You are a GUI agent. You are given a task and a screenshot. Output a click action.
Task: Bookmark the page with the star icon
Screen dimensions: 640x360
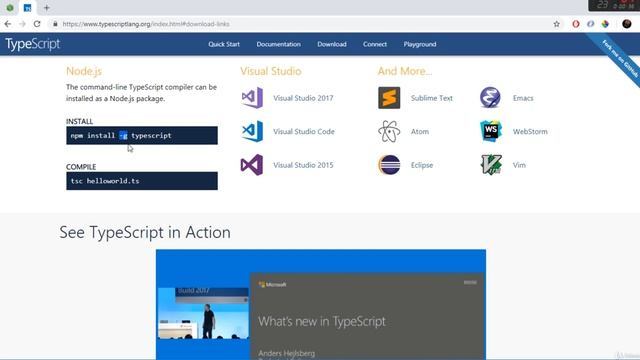coord(557,24)
